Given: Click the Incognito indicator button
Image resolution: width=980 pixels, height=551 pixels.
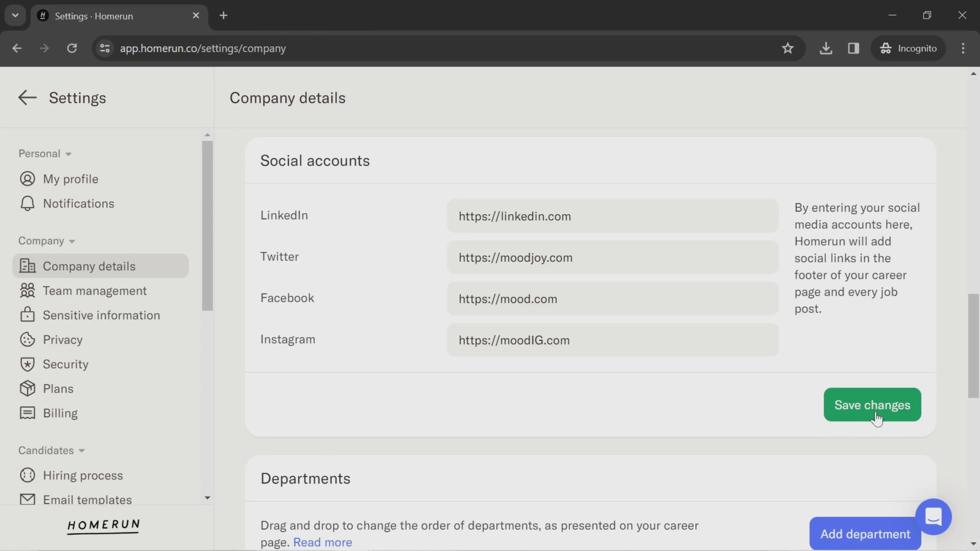Looking at the screenshot, I should tap(908, 48).
